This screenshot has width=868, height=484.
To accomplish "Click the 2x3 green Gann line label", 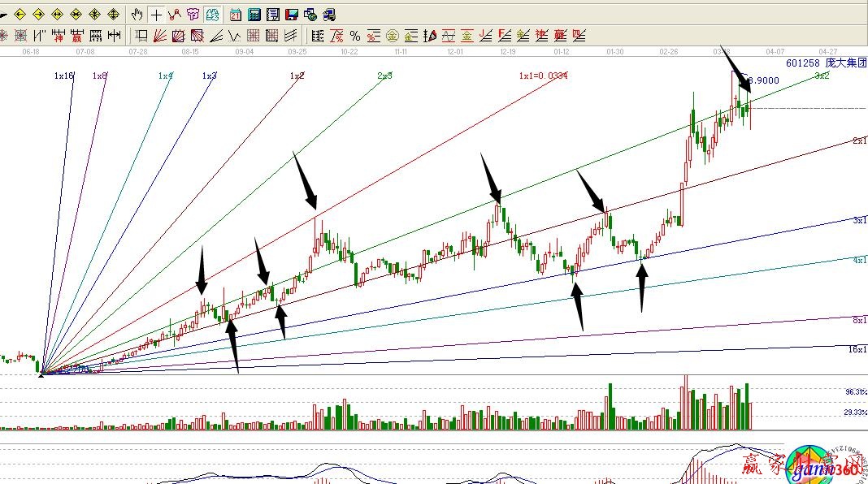I will pyautogui.click(x=384, y=76).
